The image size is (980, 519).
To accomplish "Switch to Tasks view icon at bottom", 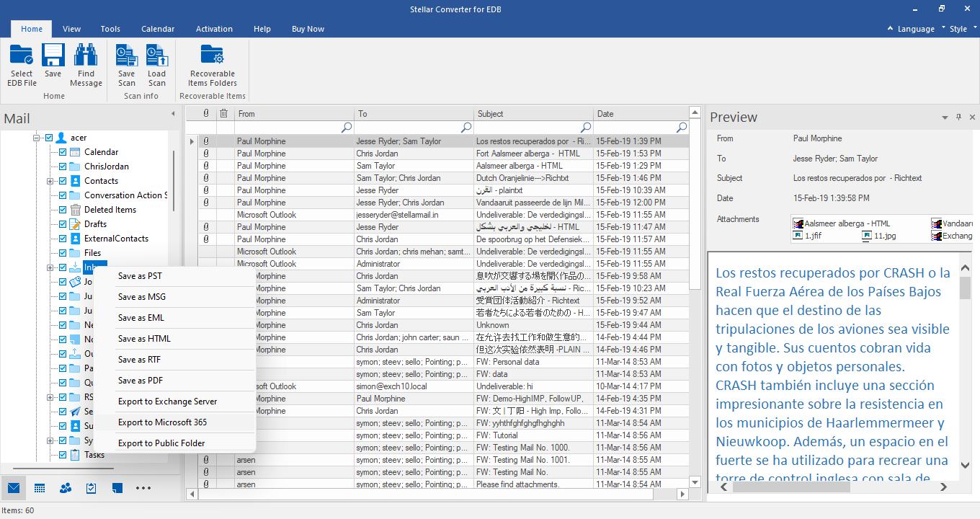I will click(91, 488).
